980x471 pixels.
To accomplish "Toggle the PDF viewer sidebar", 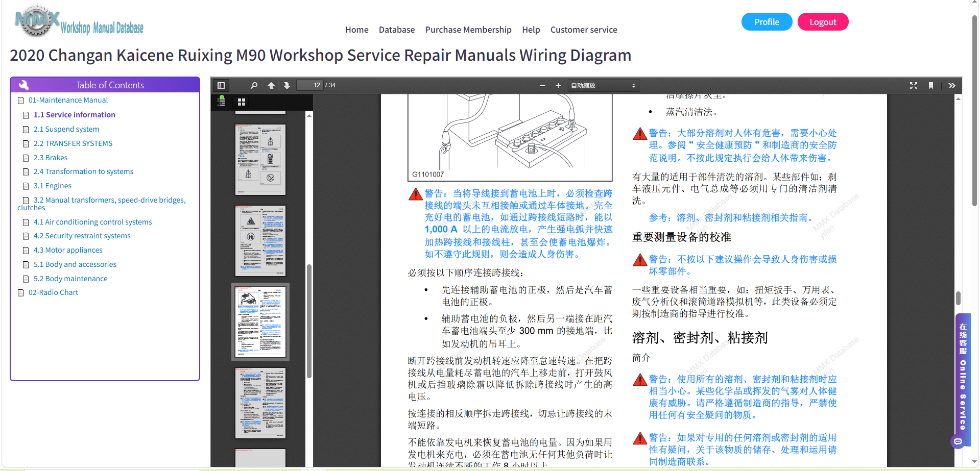I will click(221, 86).
